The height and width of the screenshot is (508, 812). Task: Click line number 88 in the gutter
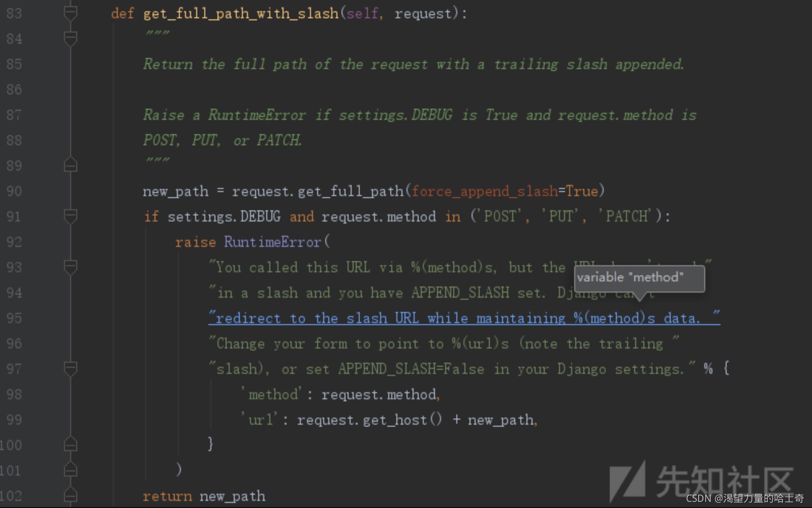(14, 140)
